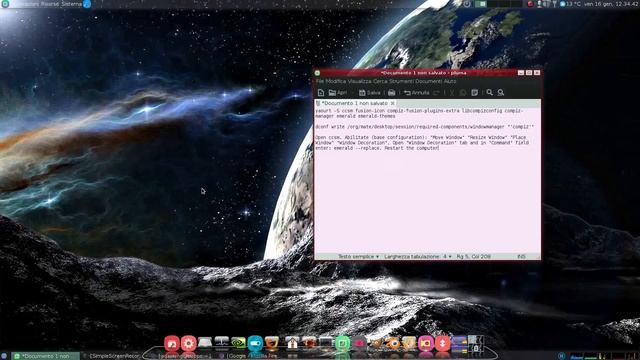Click the print icon in pluma toolbar
Screen dimensions: 640x360
coord(391,93)
